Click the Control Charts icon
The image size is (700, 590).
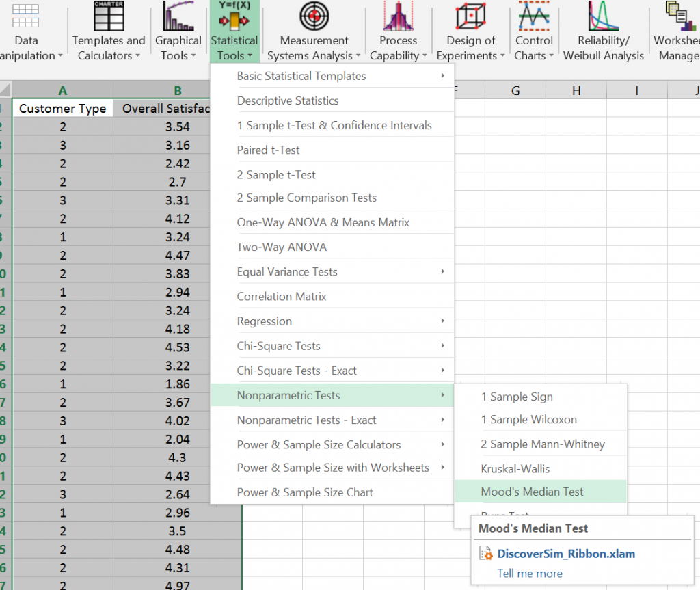coord(534,17)
